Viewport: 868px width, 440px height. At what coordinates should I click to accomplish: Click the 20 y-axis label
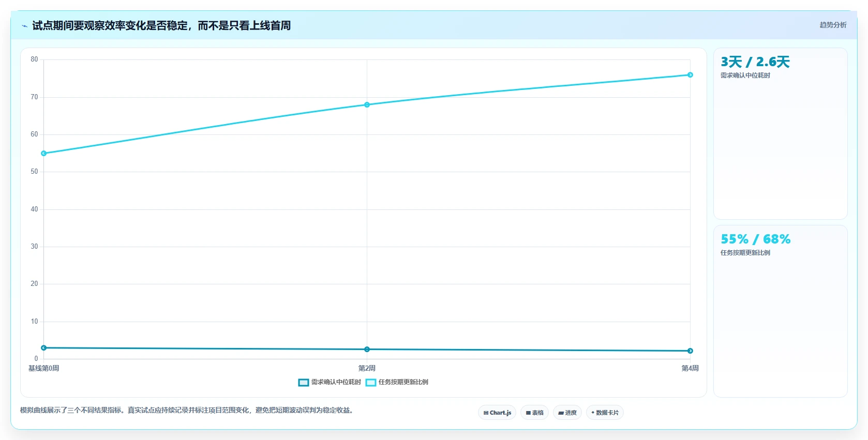[x=34, y=284]
